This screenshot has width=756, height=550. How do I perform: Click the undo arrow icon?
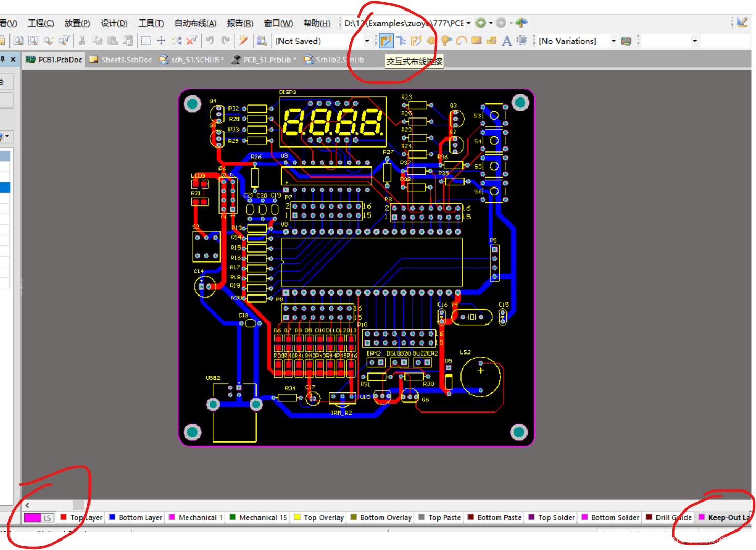point(211,41)
